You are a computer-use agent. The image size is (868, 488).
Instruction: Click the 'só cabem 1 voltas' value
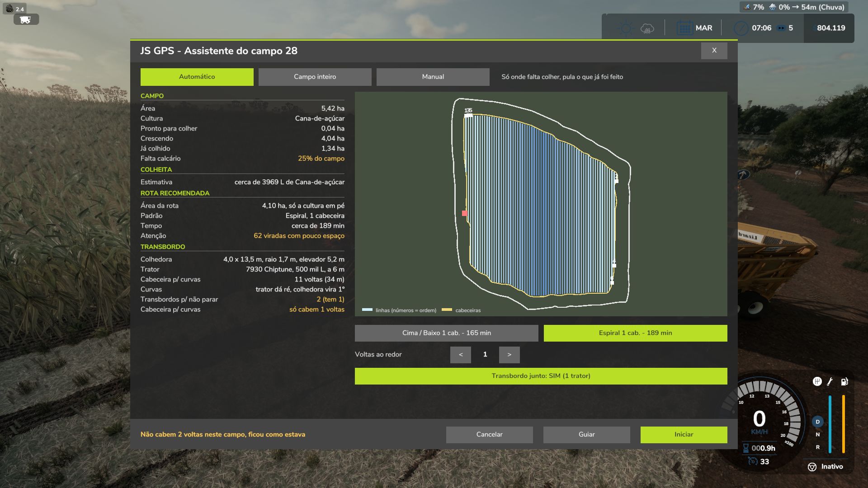tap(316, 310)
